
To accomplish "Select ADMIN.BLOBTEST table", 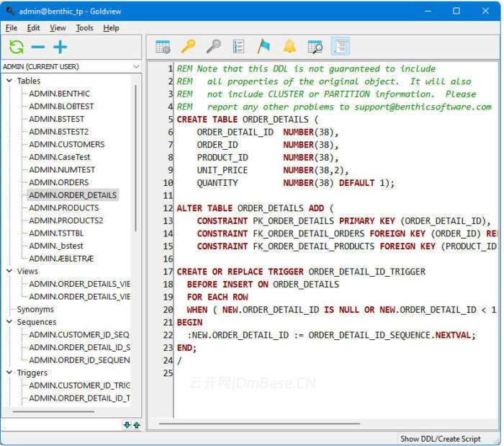I will (61, 106).
